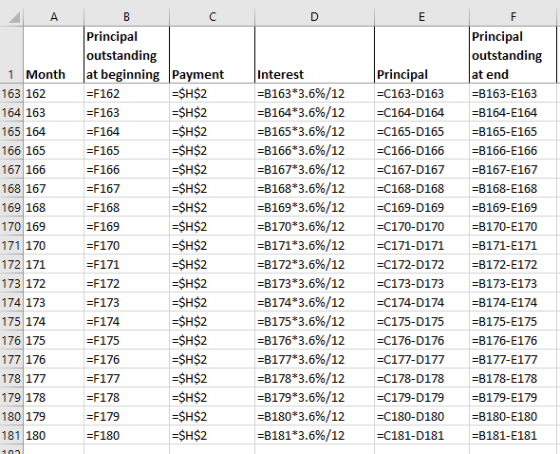
Task: Click cell containing =B181-E181
Action: click(x=513, y=435)
